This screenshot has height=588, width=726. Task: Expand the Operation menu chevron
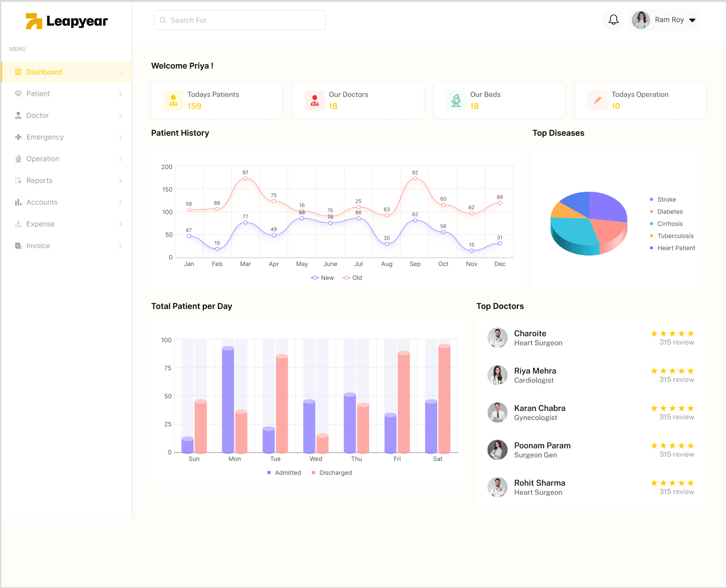[122, 159]
